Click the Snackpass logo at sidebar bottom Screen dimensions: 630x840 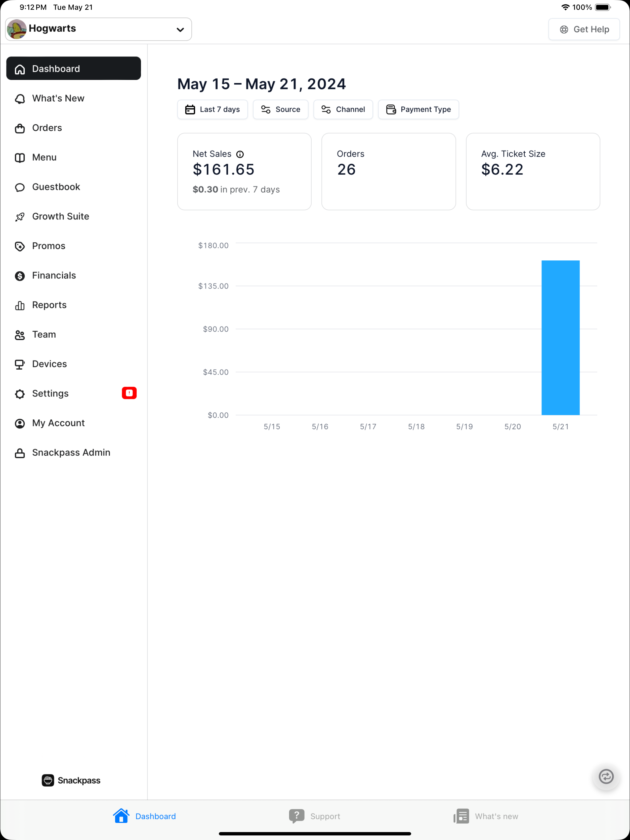[71, 780]
